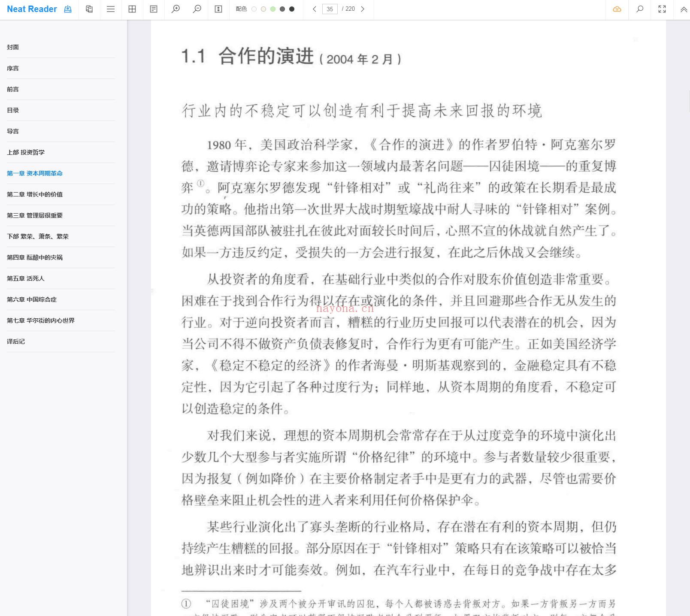
Task: Select the green color scheme swatch
Action: point(273,9)
